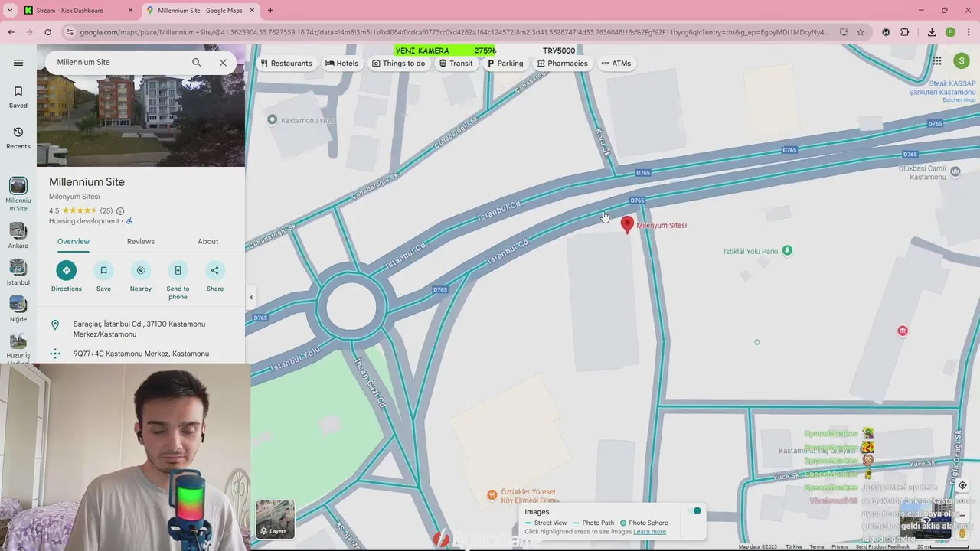Bookmark this page star icon
The height and width of the screenshot is (551, 980).
(x=861, y=32)
